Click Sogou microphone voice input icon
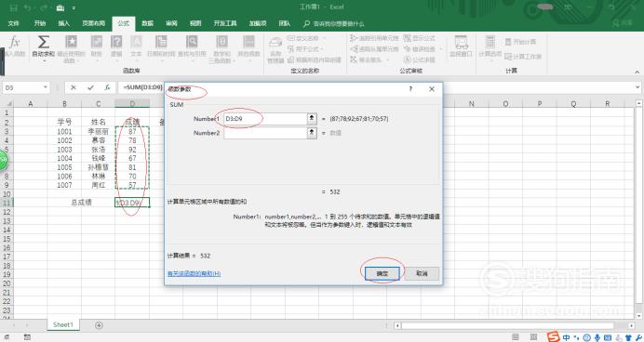 (x=597, y=337)
